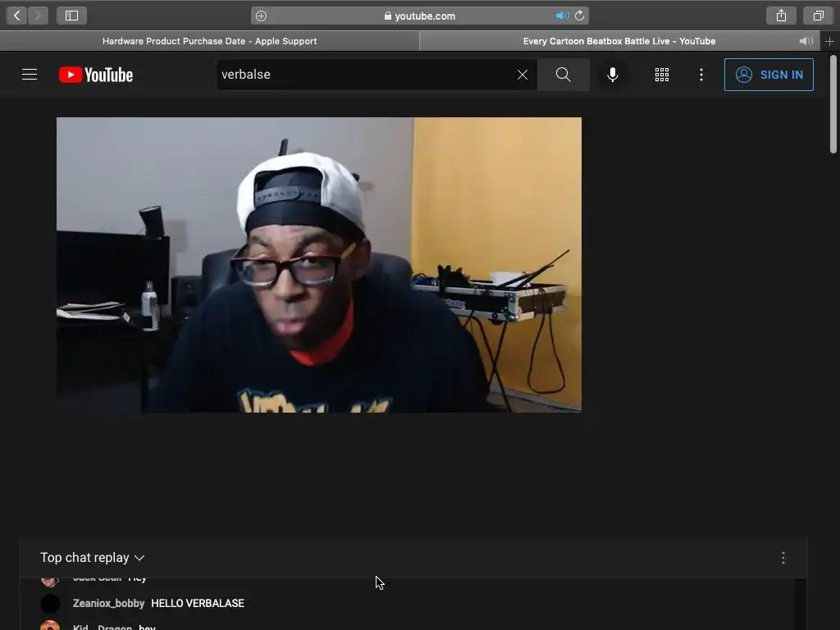The image size is (840, 630).
Task: Open YouTube settings three-dot menu
Action: (x=701, y=75)
